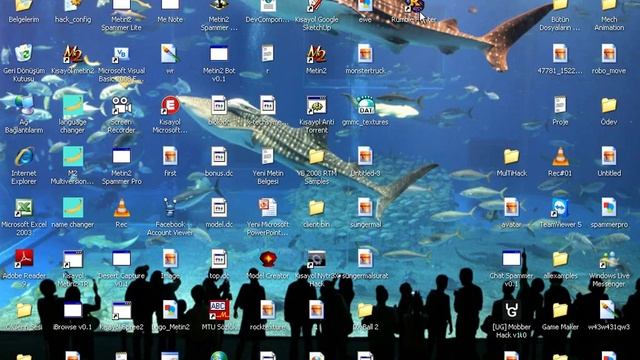Screen dimensions: 640x360
Task: Open the Ödev folder
Action: tap(609, 105)
